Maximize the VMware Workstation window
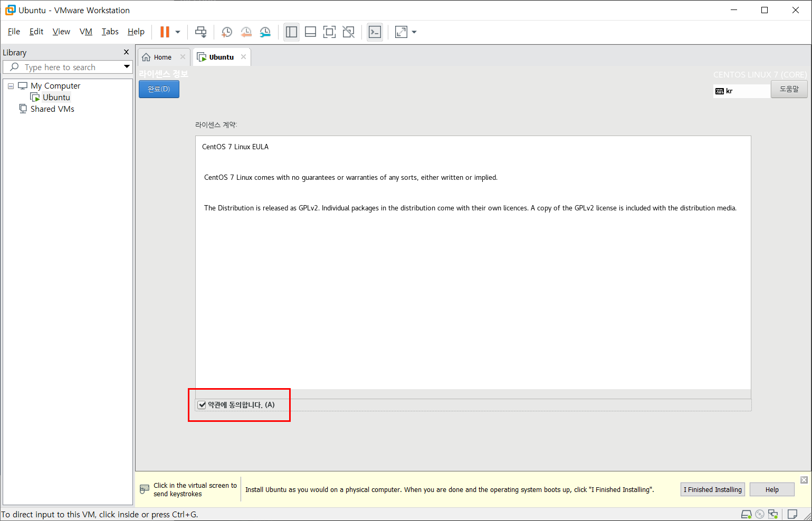This screenshot has height=521, width=812. (764, 10)
